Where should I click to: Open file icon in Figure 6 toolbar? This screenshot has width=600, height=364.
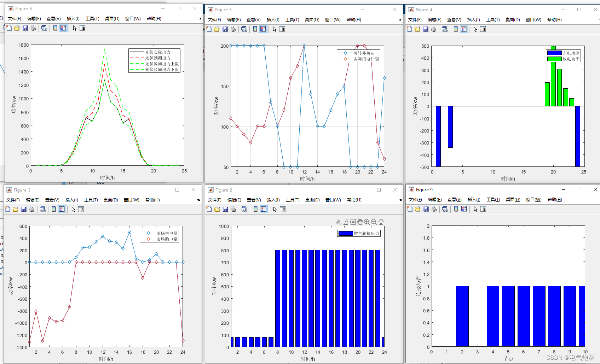tap(17, 28)
